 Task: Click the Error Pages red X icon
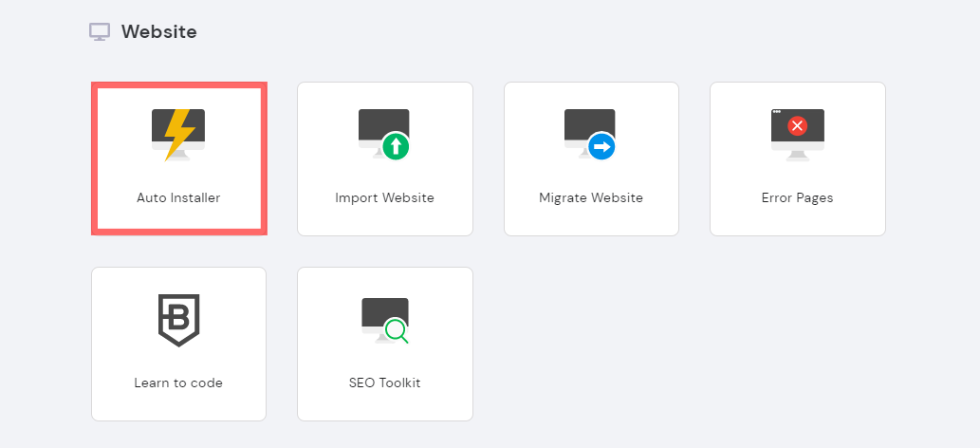(x=797, y=126)
